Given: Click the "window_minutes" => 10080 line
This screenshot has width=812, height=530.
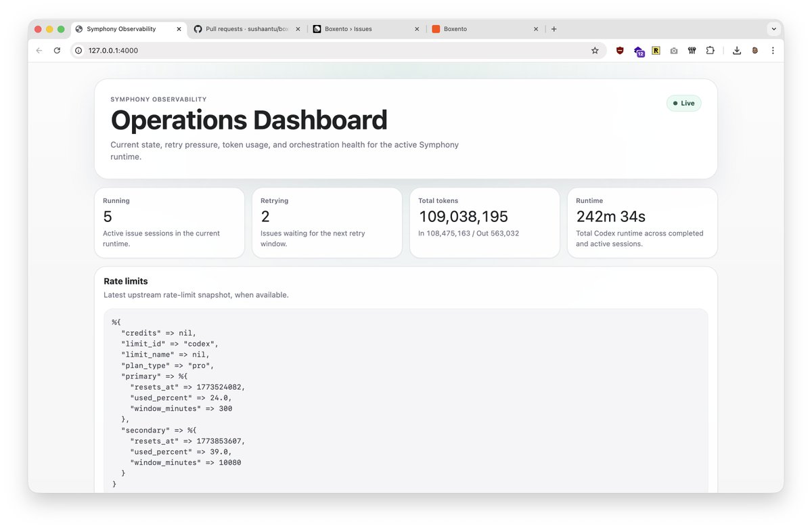Looking at the screenshot, I should tap(185, 463).
